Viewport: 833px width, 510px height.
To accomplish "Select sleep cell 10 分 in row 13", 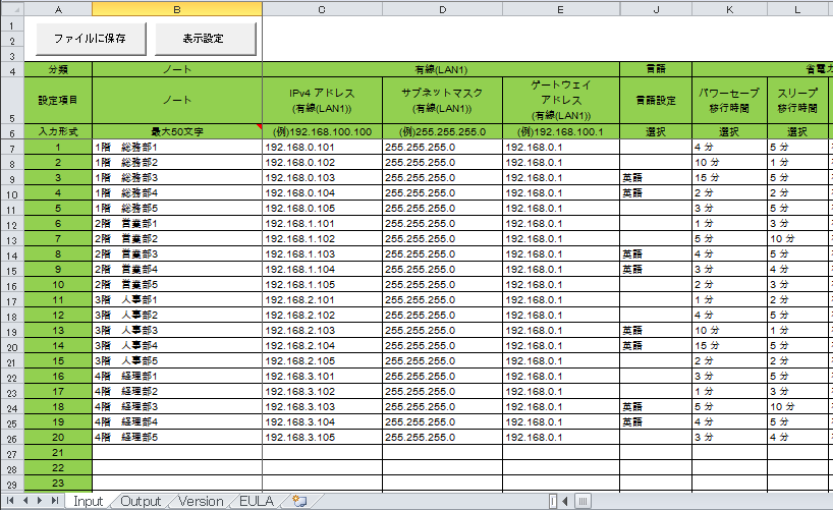I will (x=798, y=239).
